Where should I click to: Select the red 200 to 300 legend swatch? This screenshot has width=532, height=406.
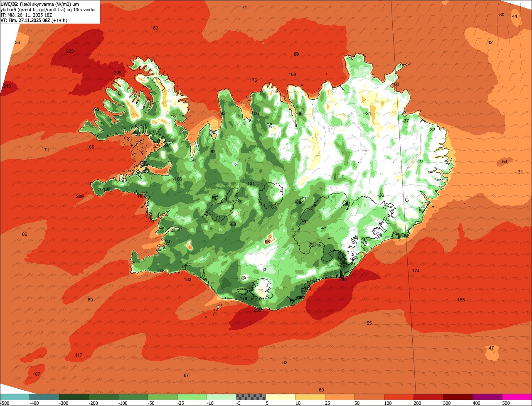point(428,397)
